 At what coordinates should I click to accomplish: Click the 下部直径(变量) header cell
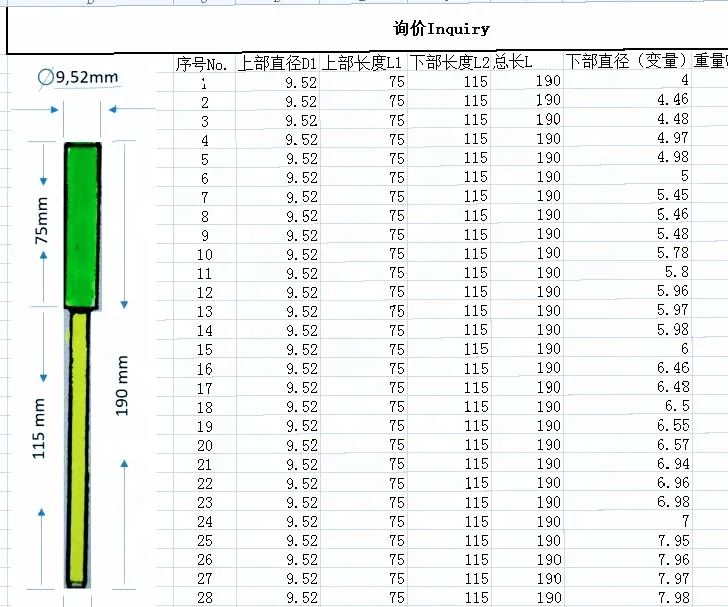(627, 61)
